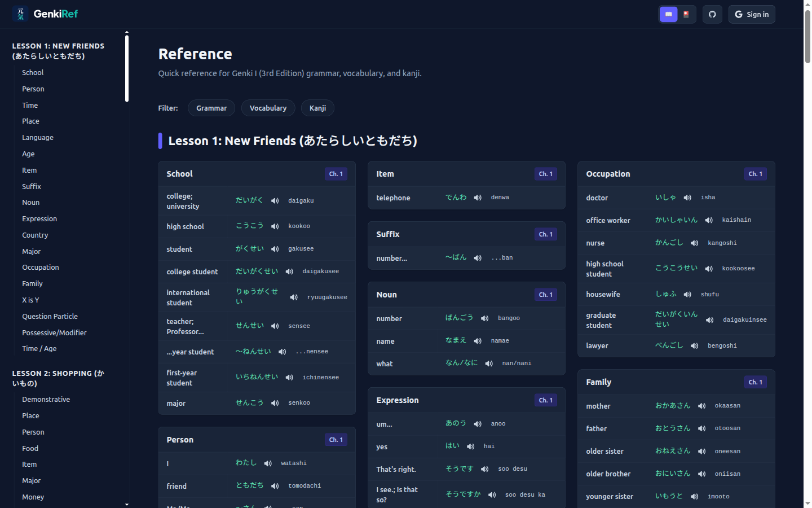Viewport: 812px width, 508px height.
Task: Go to Language in sidebar
Action: coord(38,138)
